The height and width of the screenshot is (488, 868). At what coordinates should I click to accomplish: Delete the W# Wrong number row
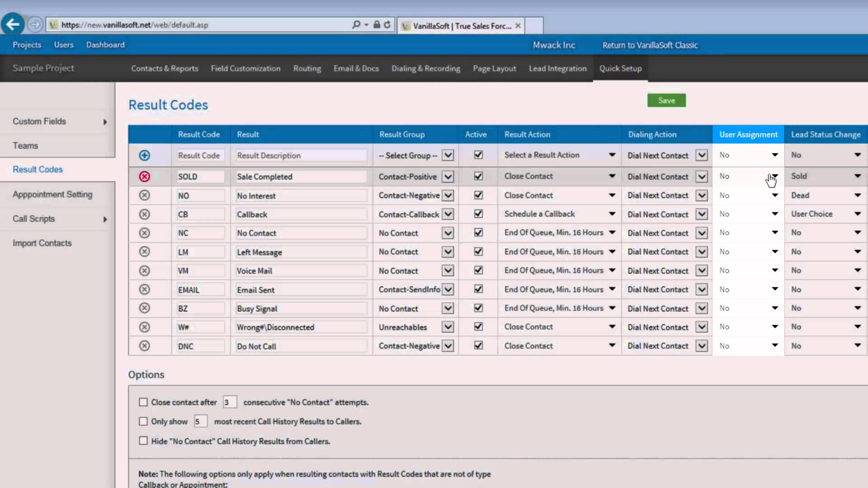144,327
